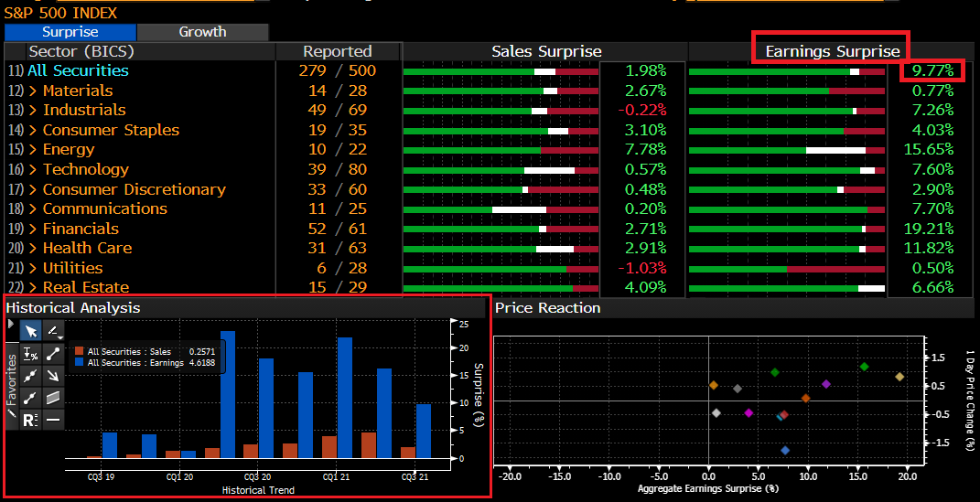Image resolution: width=980 pixels, height=502 pixels.
Task: Click the Reported column header
Action: point(337,51)
